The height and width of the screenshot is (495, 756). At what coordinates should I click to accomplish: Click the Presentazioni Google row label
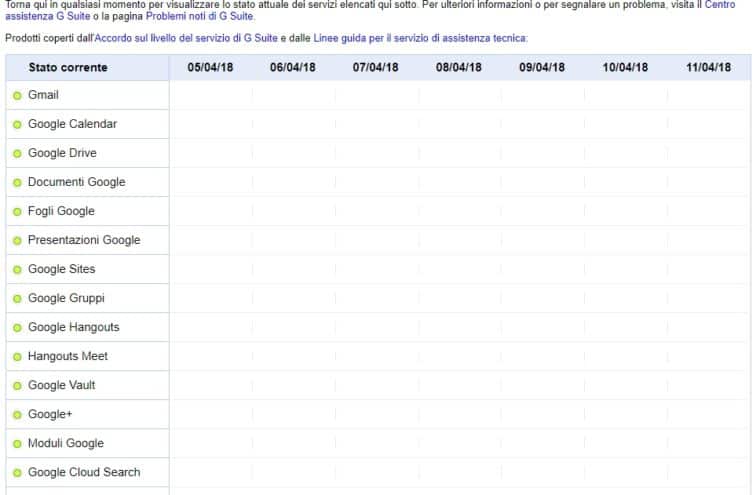(x=84, y=240)
